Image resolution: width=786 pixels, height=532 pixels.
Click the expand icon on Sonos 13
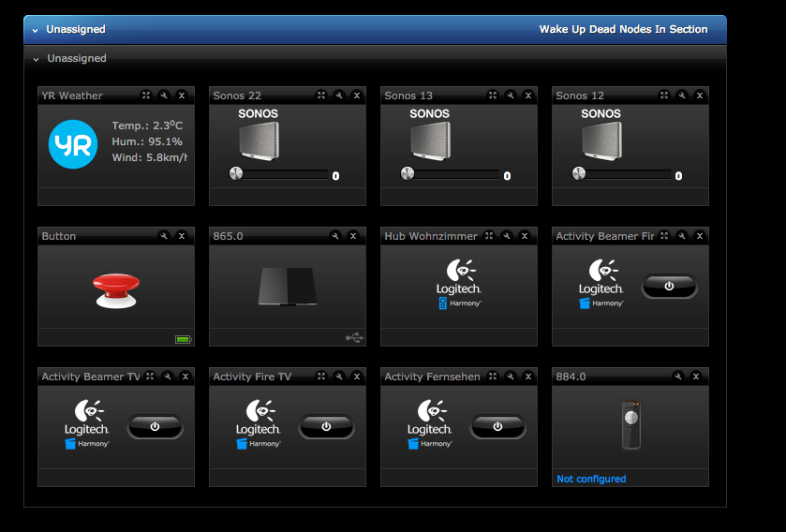pos(493,96)
